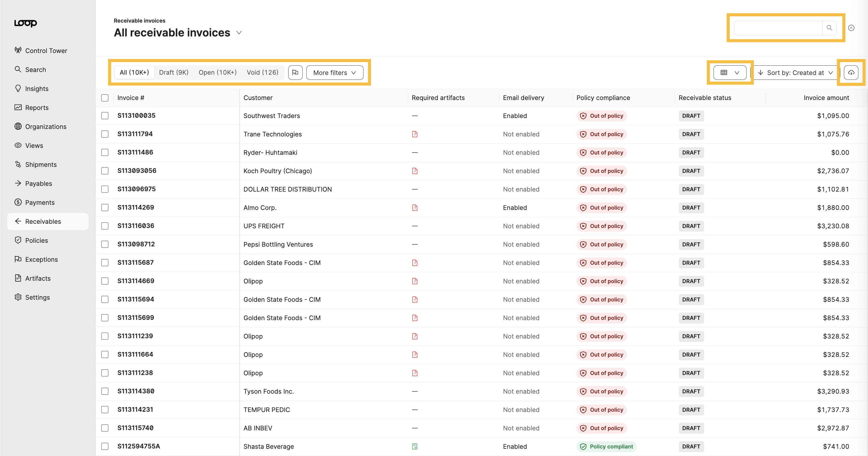Click the cloud download export button
Viewport: 868px width, 456px height.
(851, 73)
